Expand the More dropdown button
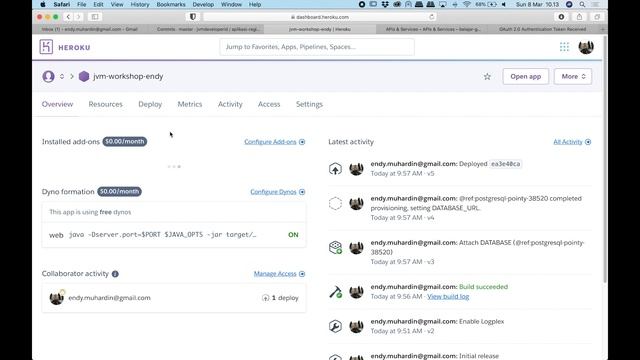 (573, 76)
